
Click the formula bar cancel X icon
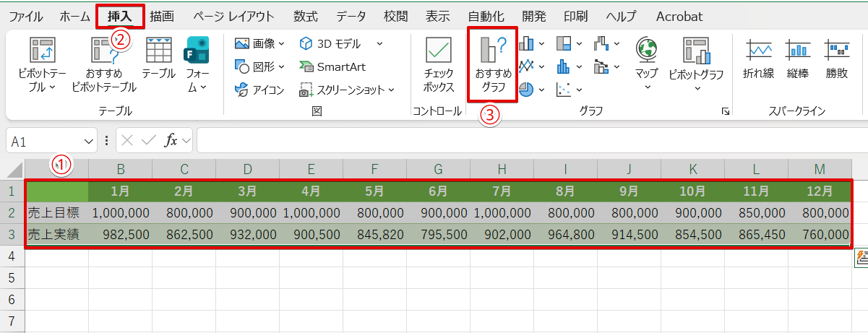click(x=129, y=141)
